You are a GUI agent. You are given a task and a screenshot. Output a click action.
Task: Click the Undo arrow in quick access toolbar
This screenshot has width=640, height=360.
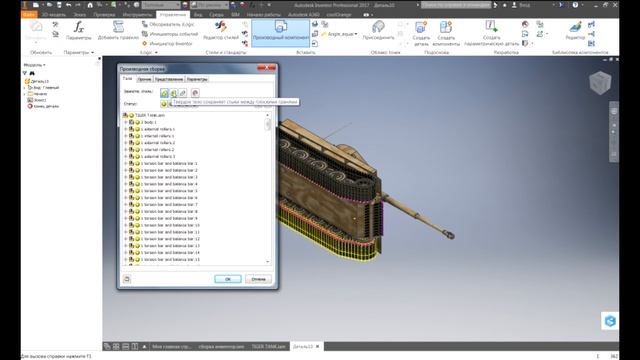(69, 5)
